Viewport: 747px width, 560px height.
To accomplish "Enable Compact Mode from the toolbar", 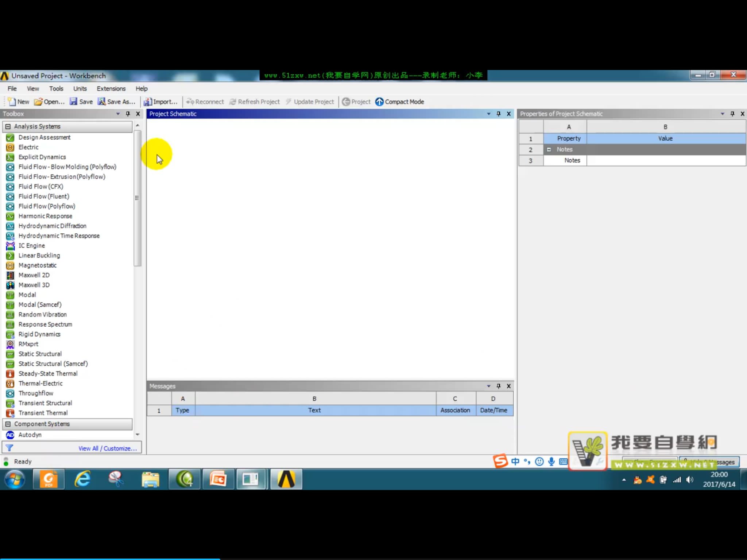I will (x=400, y=102).
